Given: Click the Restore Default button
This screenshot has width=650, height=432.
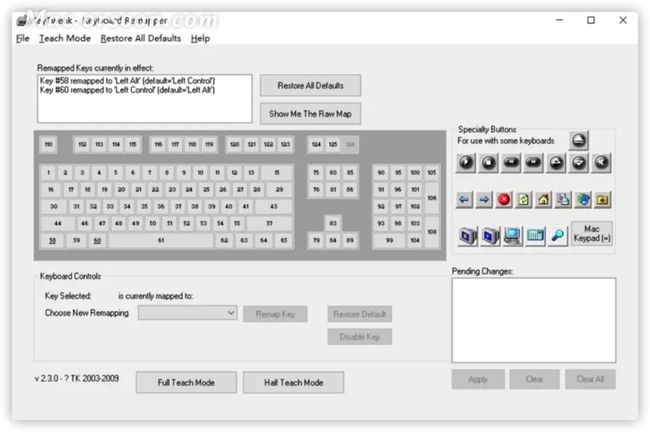Looking at the screenshot, I should click(359, 314).
